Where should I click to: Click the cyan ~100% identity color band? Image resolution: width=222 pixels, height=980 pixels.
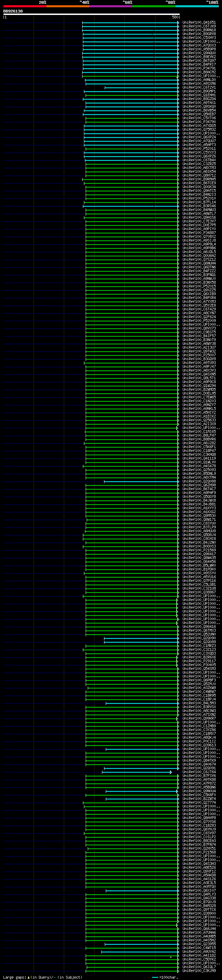[197, 6]
